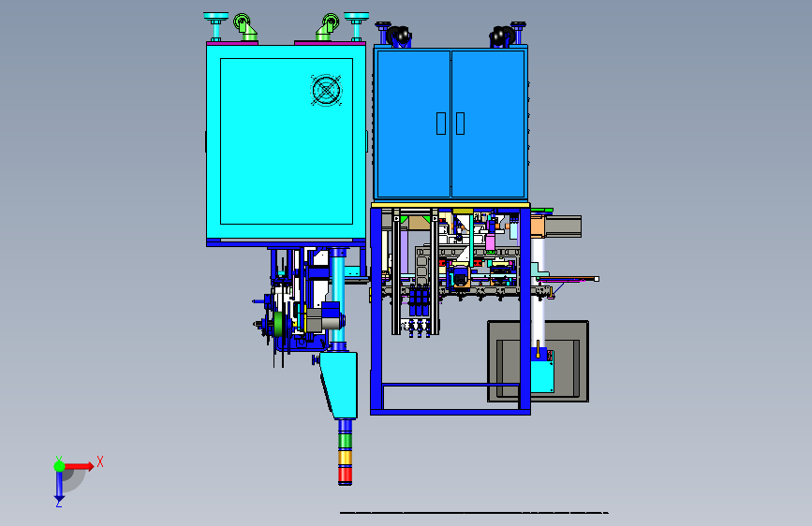Select the small cyan box inside the gray enclosure
This screenshot has height=526, width=812.
pos(542,376)
